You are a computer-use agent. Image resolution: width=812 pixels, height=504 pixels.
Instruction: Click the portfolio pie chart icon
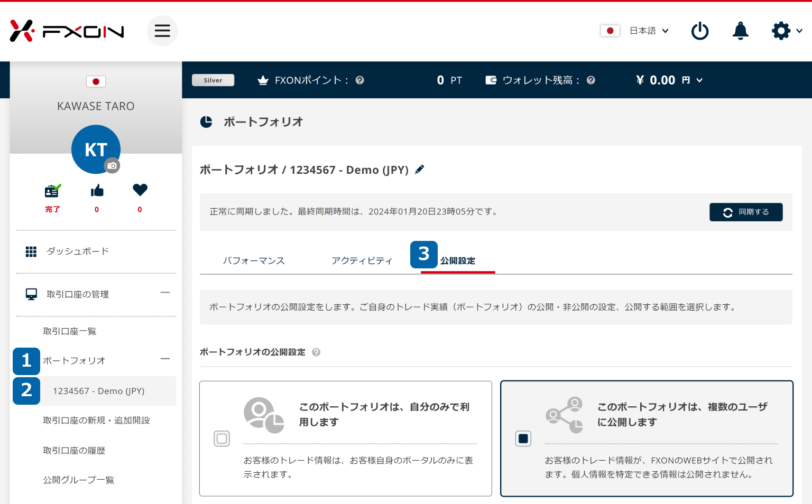(206, 122)
